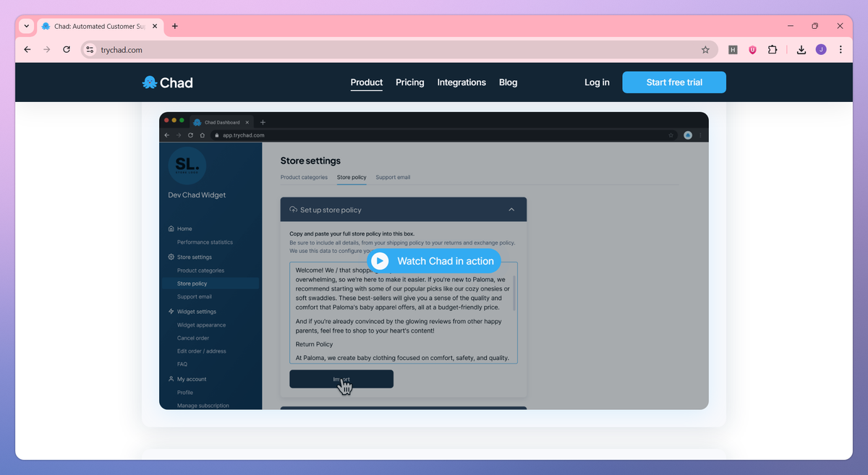View site information for trychad.com
Viewport: 868px width, 475px height.
[90, 50]
